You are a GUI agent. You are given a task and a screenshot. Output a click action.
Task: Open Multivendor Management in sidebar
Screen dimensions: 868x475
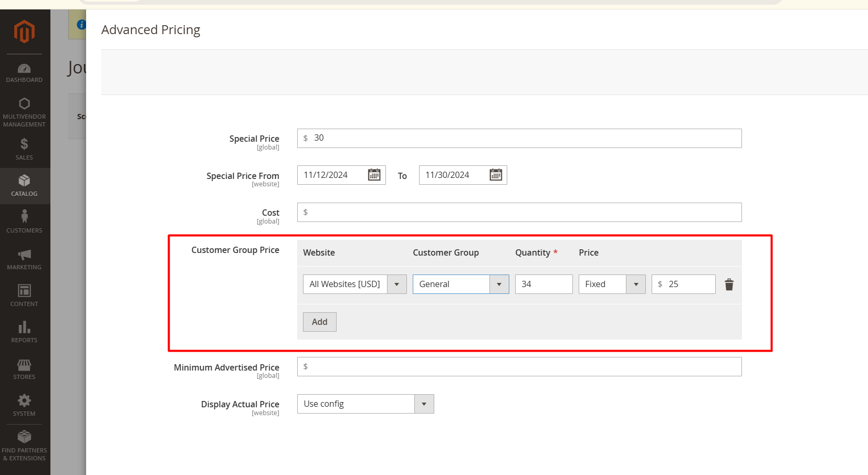click(24, 113)
